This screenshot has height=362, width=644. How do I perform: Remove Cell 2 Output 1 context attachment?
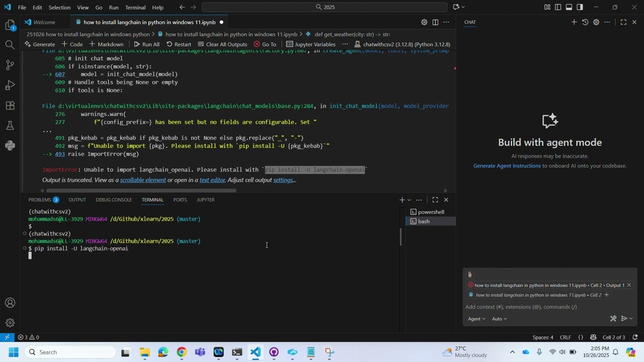pyautogui.click(x=629, y=285)
